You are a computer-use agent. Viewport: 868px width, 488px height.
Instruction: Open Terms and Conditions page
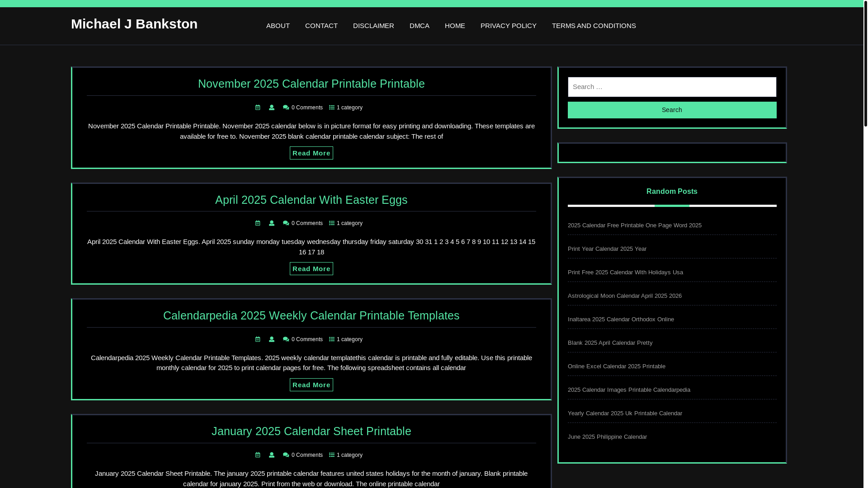tap(594, 26)
